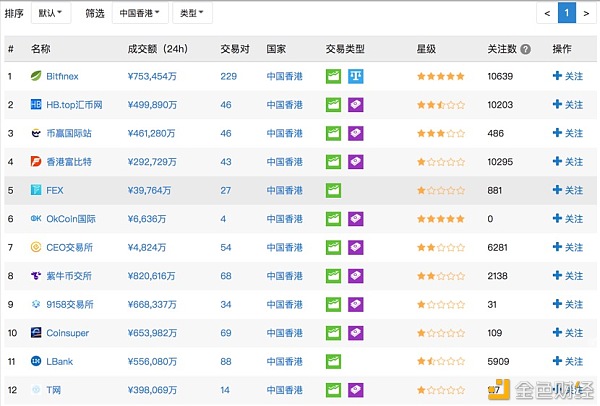Open the 香港富比特 exchange link

click(70, 162)
